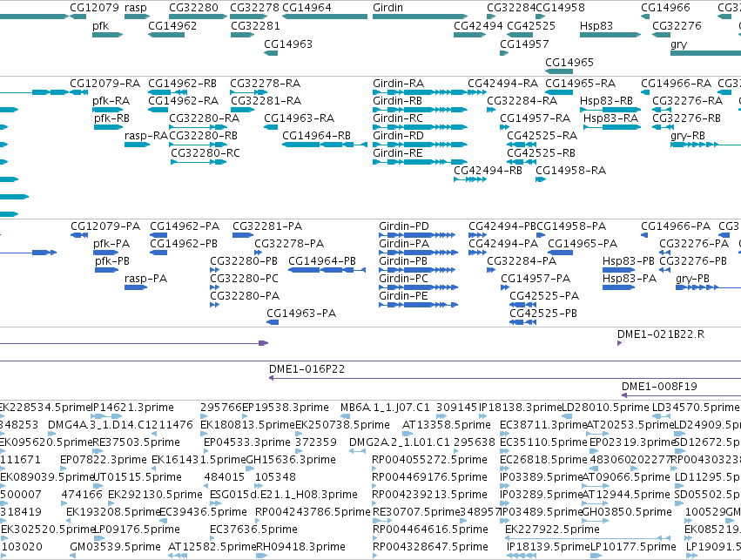Viewport: 741px width, 560px height.
Task: Select the DME1-021B22.R marker
Action: [x=620, y=343]
